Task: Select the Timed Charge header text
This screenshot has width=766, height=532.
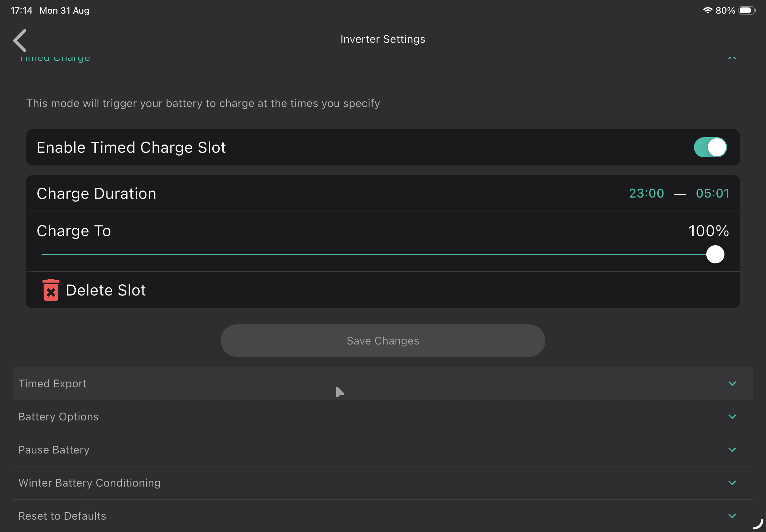Action: pyautogui.click(x=55, y=58)
